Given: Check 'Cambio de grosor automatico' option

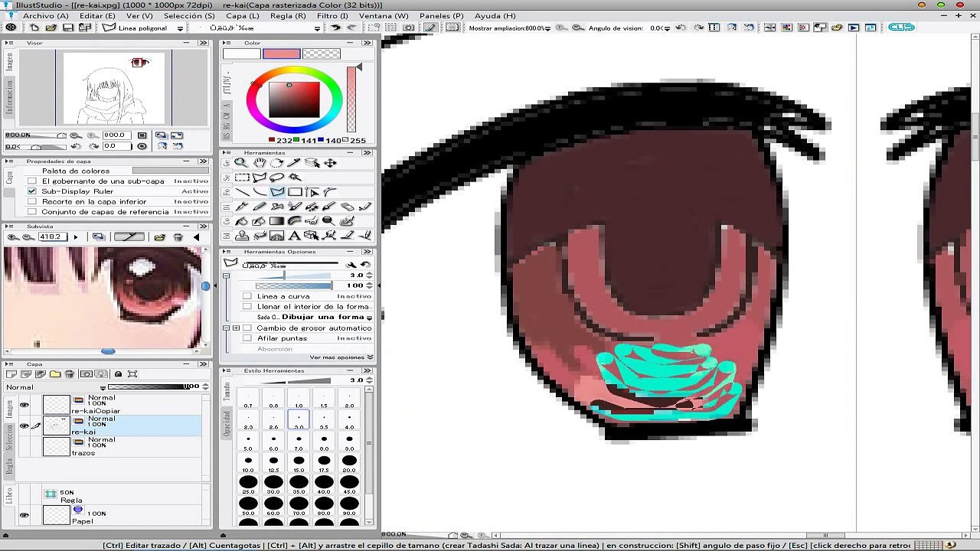Looking at the screenshot, I should tap(247, 328).
